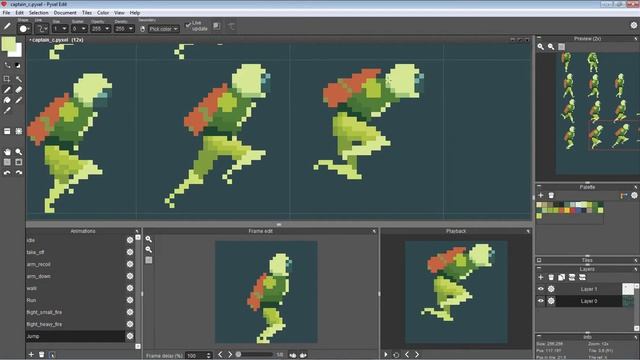Toggle the Tiles panel checkbox
Image resolution: width=640 pixels, height=360 pixels.
(x=539, y=260)
